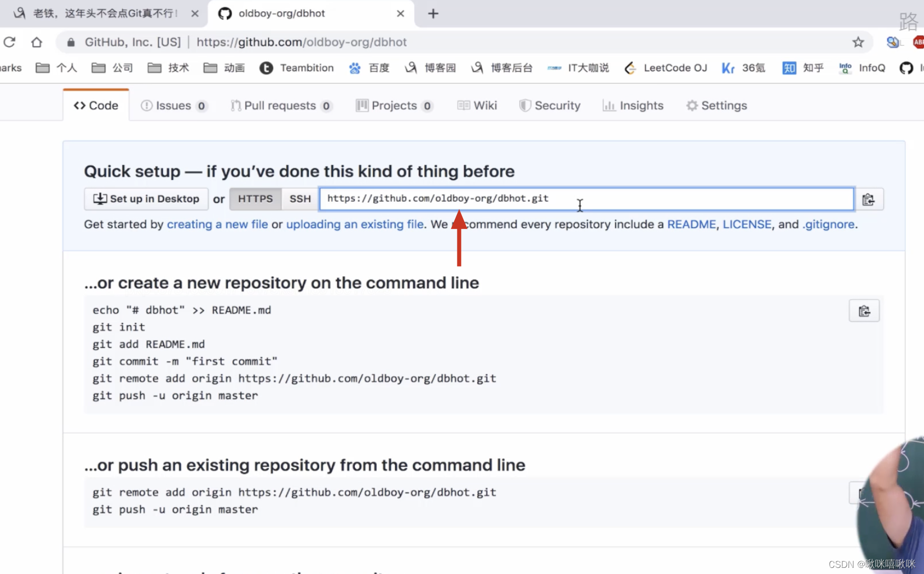
Task: Click the Set up in Desktop button
Action: (x=146, y=199)
